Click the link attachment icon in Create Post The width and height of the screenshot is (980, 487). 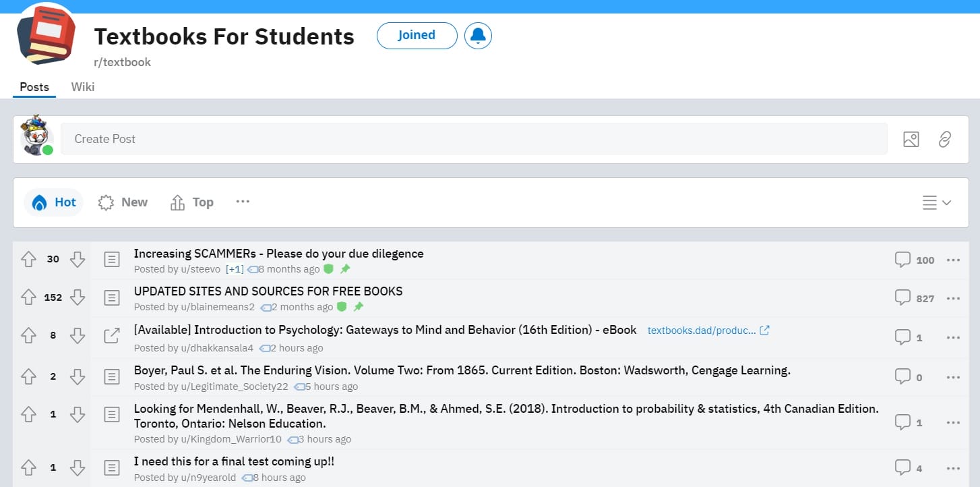945,139
